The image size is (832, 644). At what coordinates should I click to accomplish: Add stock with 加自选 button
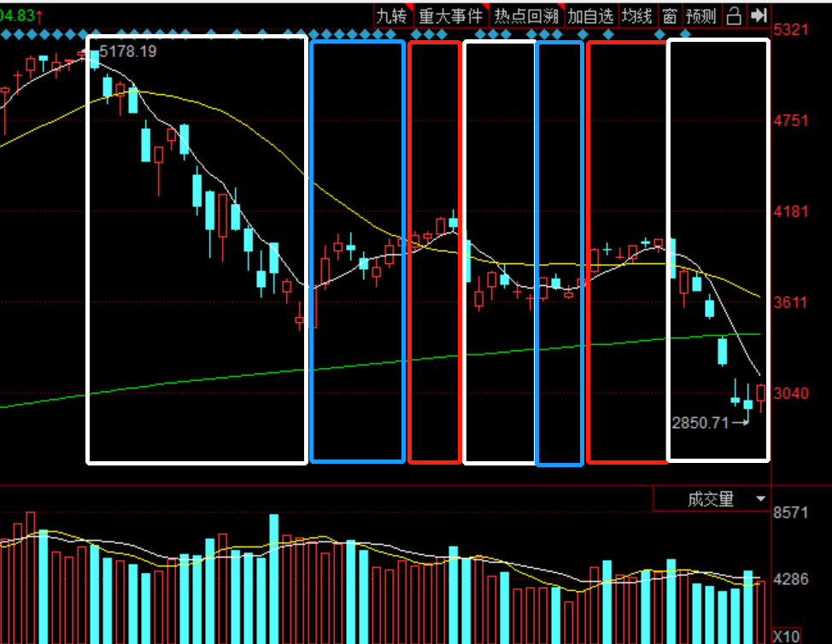(x=590, y=16)
